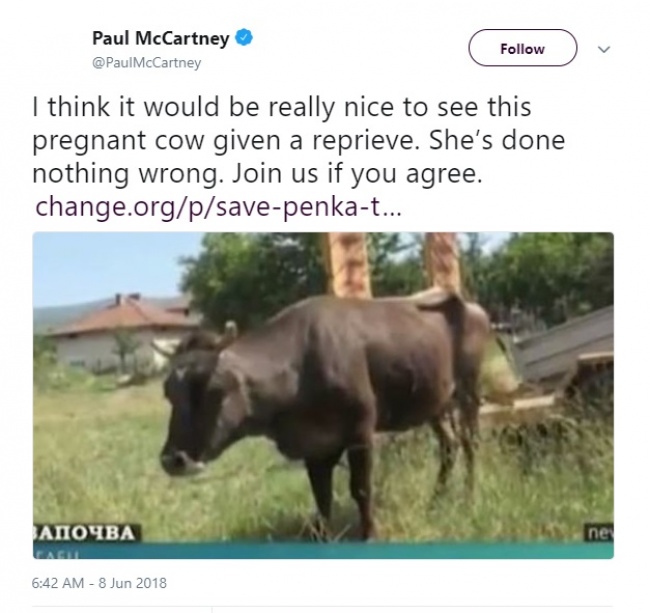Click the @PaulMcCartney handle
This screenshot has width=650, height=613.
coord(146,63)
